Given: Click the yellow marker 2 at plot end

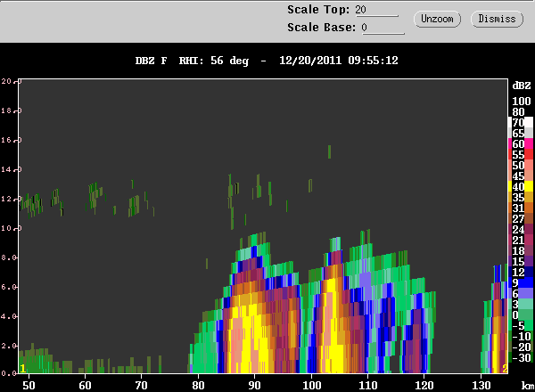Looking at the screenshot, I should tap(505, 369).
